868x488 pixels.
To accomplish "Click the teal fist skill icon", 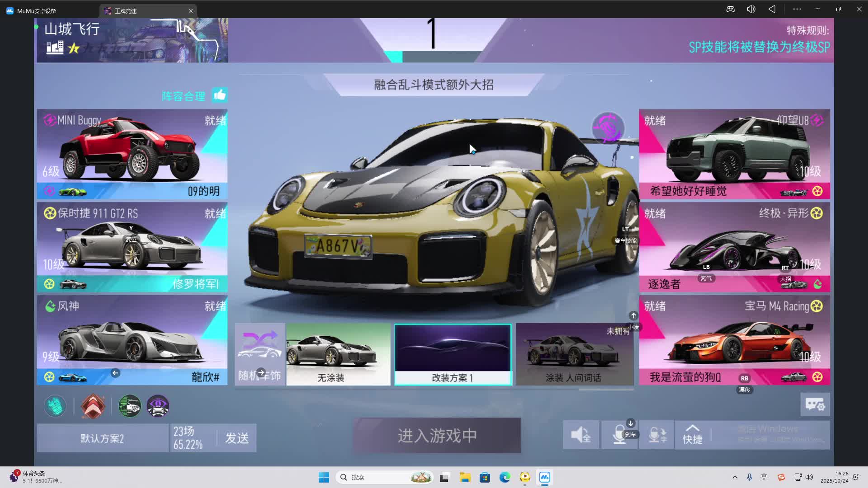I will pyautogui.click(x=55, y=406).
